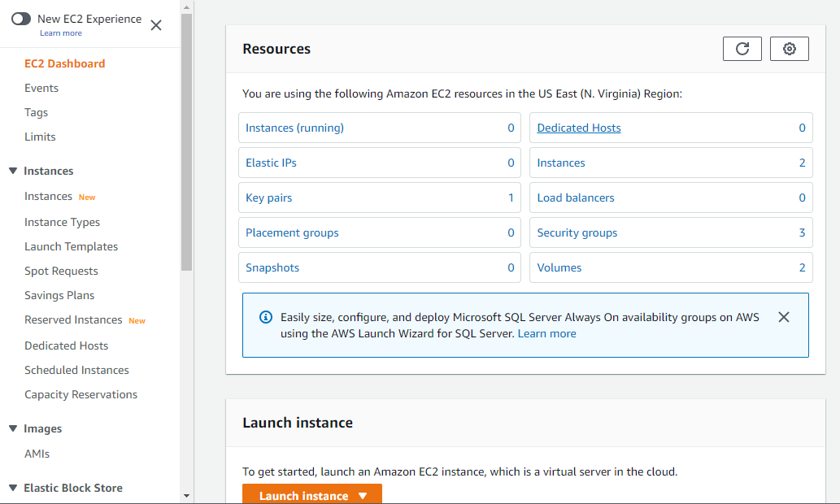
Task: Open the Dedicated Hosts resource link
Action: click(579, 128)
